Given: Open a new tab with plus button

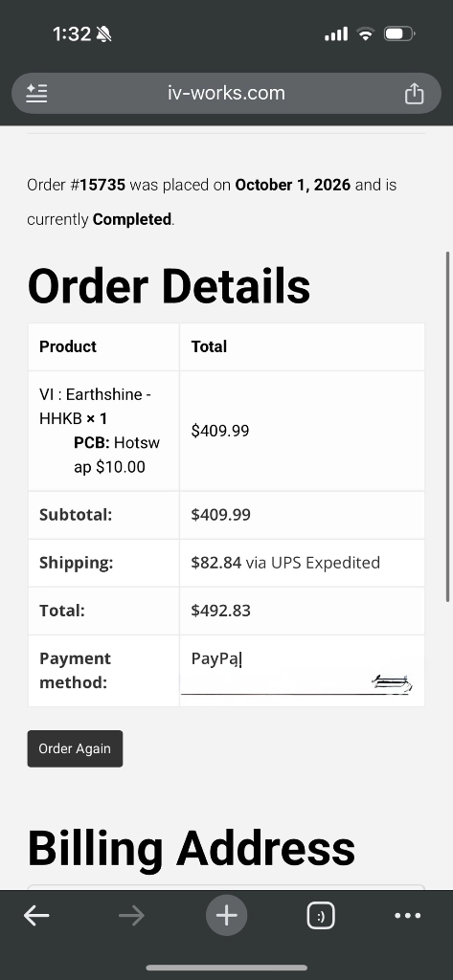Looking at the screenshot, I should pyautogui.click(x=226, y=916).
